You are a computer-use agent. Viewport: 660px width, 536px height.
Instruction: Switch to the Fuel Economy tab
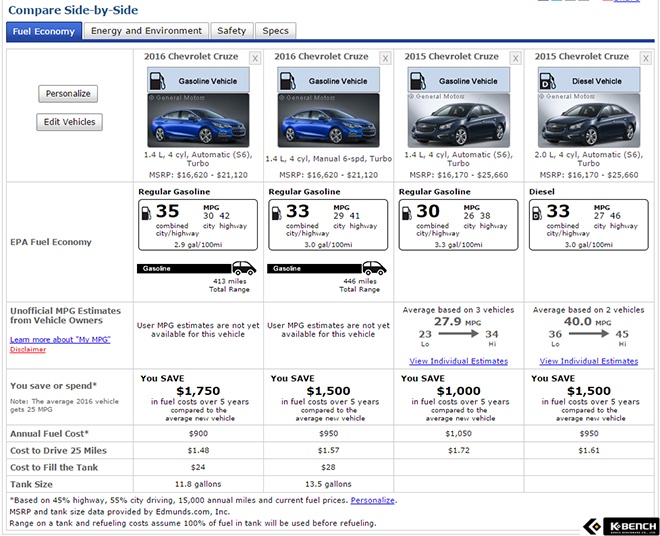click(44, 31)
